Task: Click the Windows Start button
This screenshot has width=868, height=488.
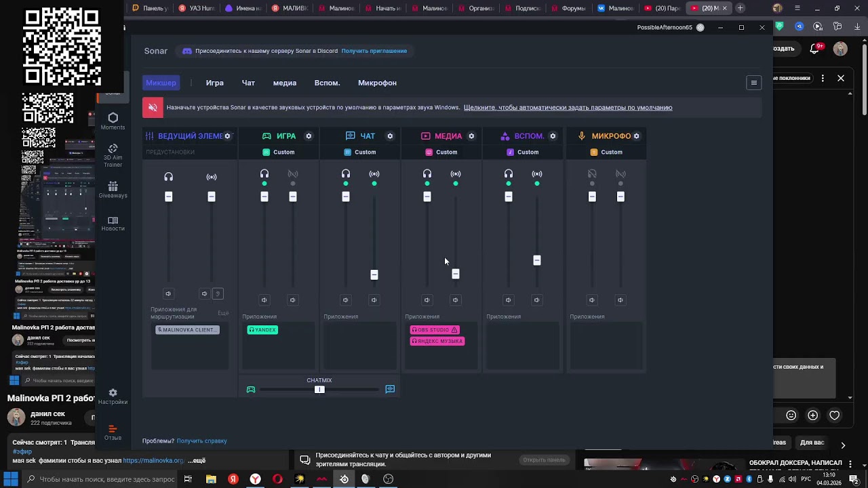Action: 10,479
